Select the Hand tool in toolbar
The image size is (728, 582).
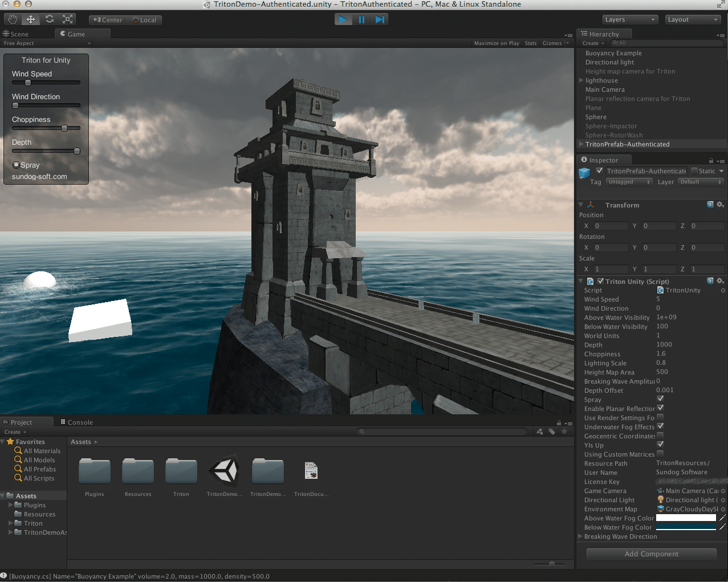[x=13, y=19]
